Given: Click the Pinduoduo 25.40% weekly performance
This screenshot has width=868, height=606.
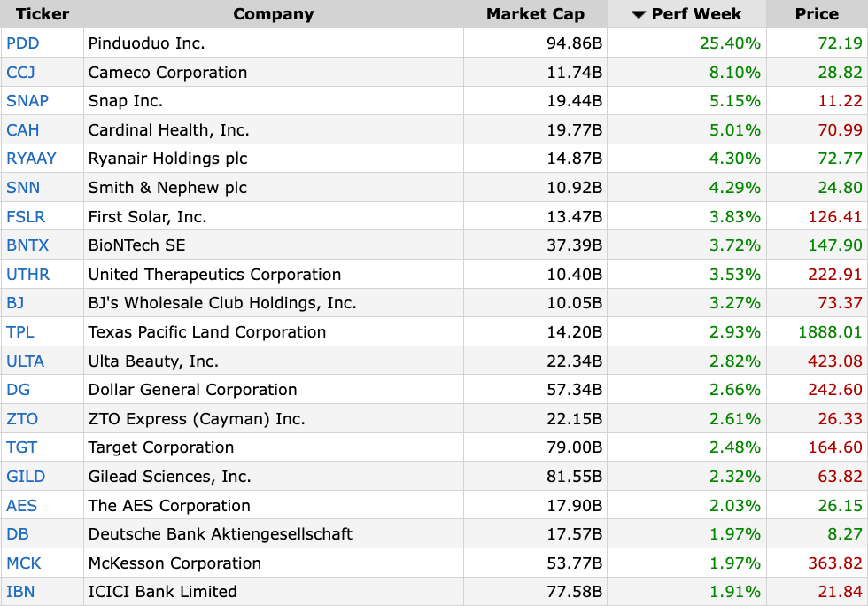Looking at the screenshot, I should [730, 43].
